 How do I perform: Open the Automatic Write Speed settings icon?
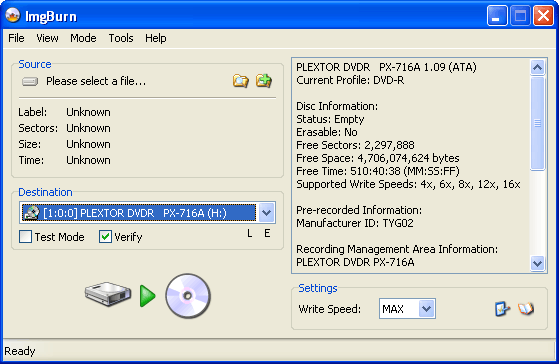502,309
